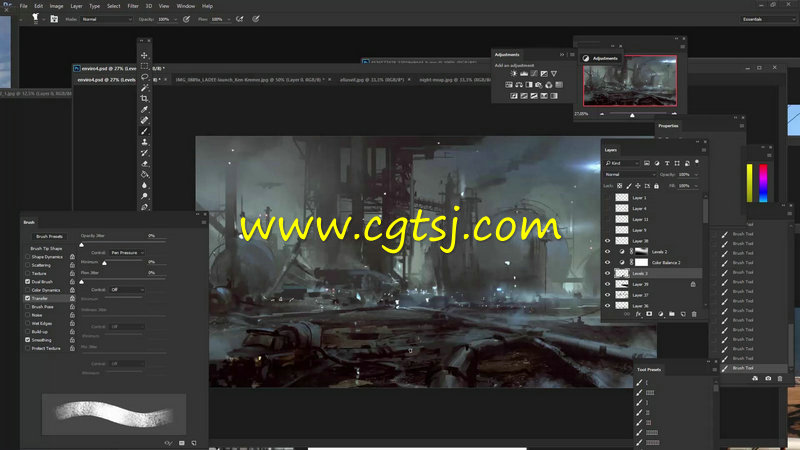
Task: Open the Window menu
Action: (186, 6)
